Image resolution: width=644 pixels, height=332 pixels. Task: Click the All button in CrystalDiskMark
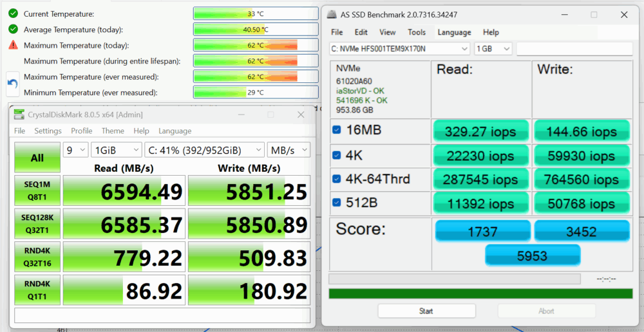(37, 158)
